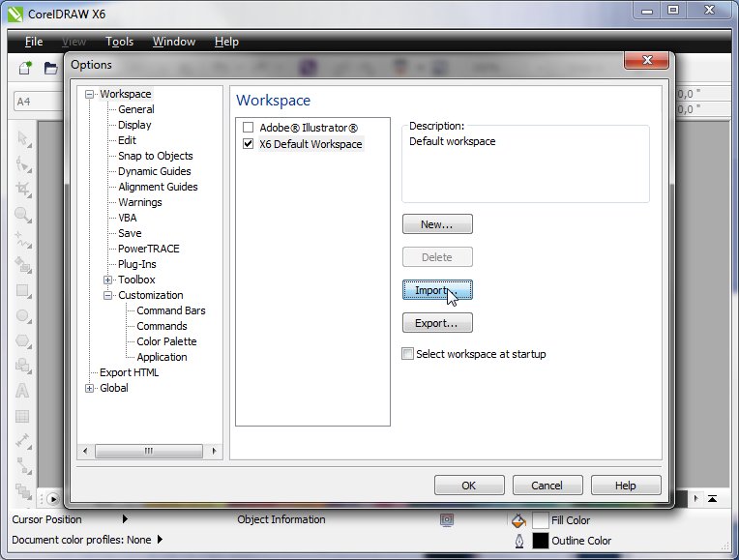Select the Smart Fill tool in the toolbox
This screenshot has width=739, height=560.
click(22, 265)
